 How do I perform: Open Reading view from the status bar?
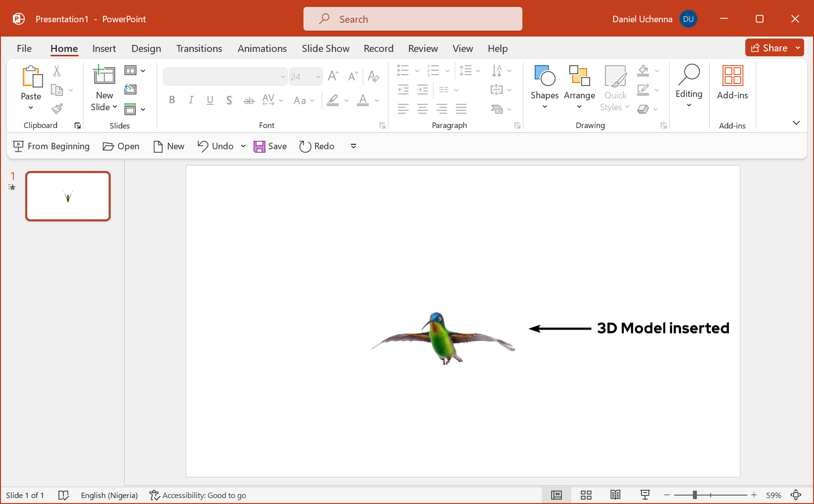tap(615, 495)
